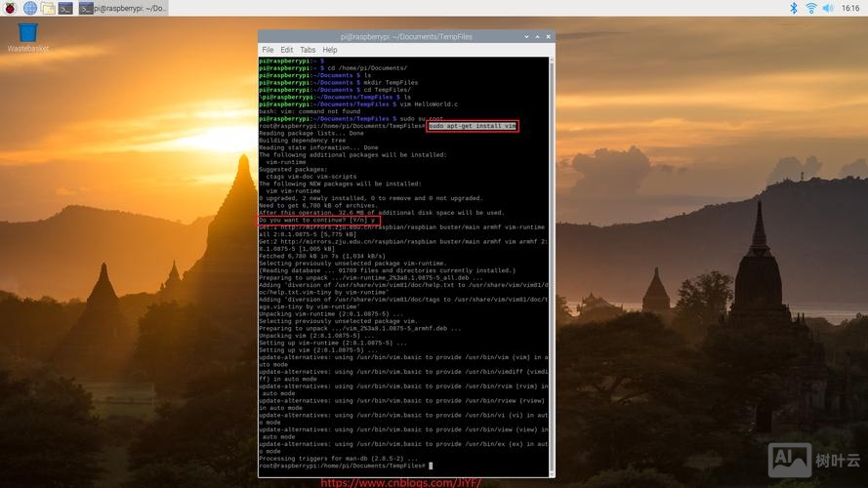Open the Edit menu in terminal
868x488 pixels.
[286, 50]
